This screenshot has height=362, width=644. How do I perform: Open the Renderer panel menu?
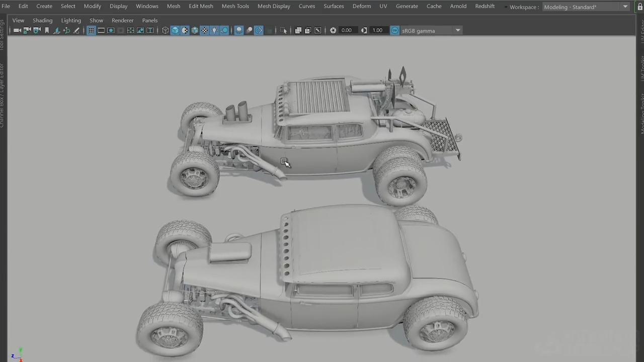(122, 20)
